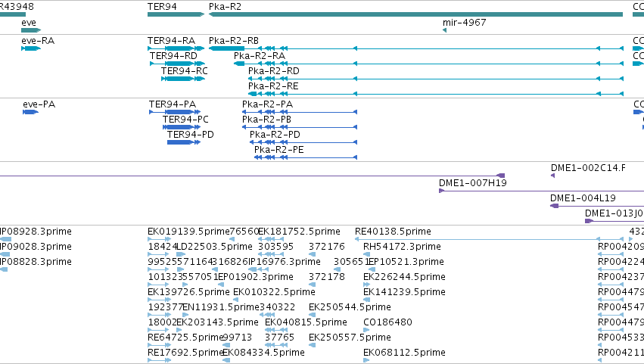Viewport: 644px width, 364px height.
Task: Click the Pka-R2-RE transcript label
Action: point(273,86)
